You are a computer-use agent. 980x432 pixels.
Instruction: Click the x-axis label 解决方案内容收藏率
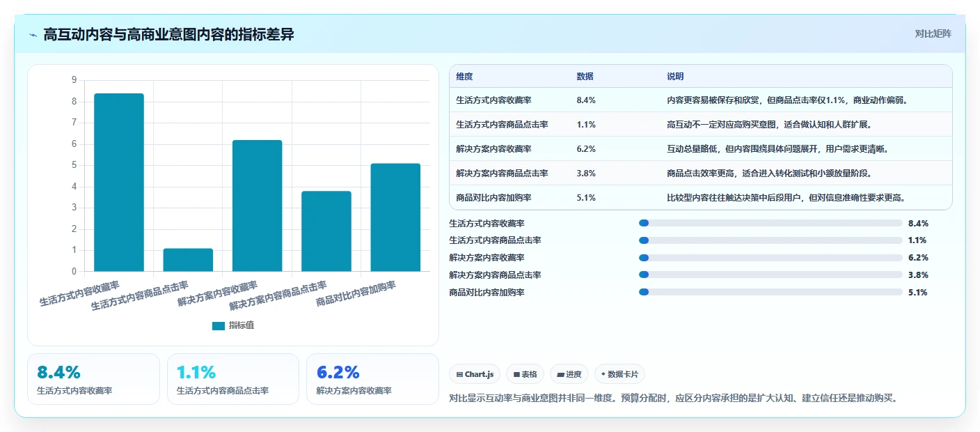(218, 293)
